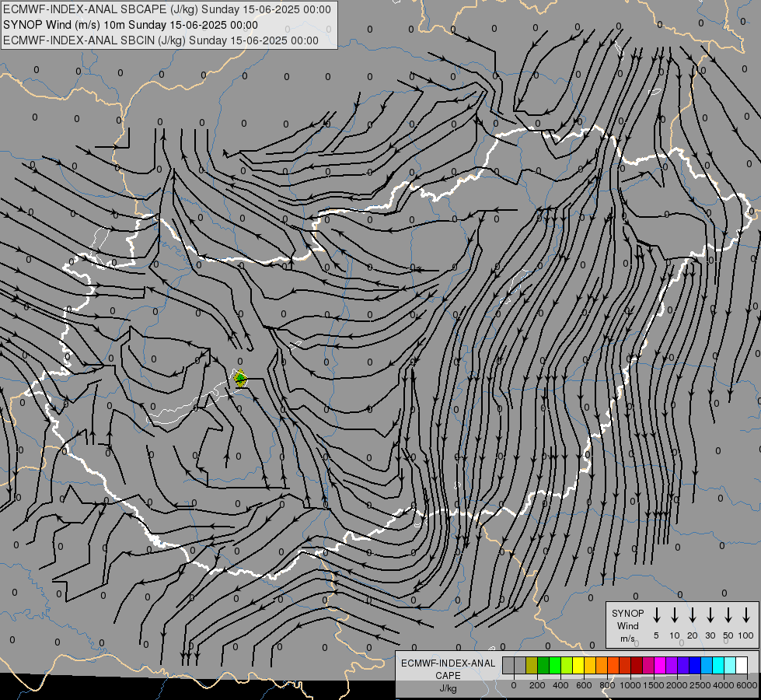Click the 'ECMWF-INDEX-ANAL CAPE' legend label
Image resolution: width=761 pixels, height=700 pixels.
pos(448,669)
